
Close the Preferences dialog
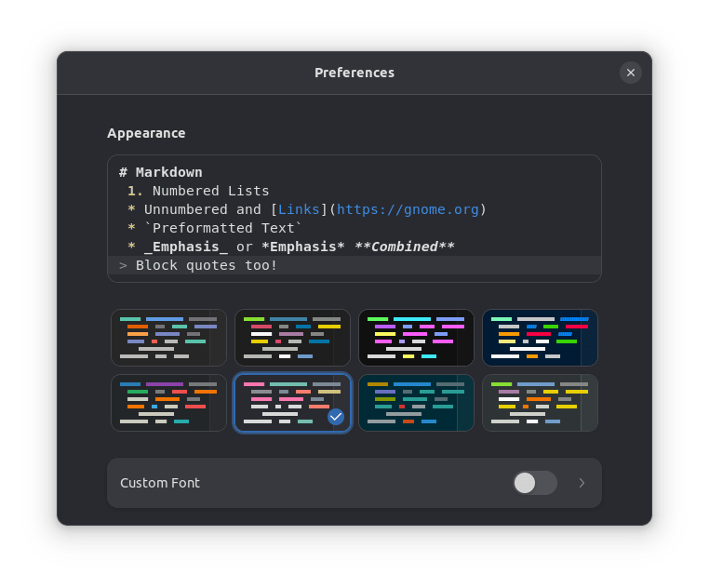[x=631, y=73]
